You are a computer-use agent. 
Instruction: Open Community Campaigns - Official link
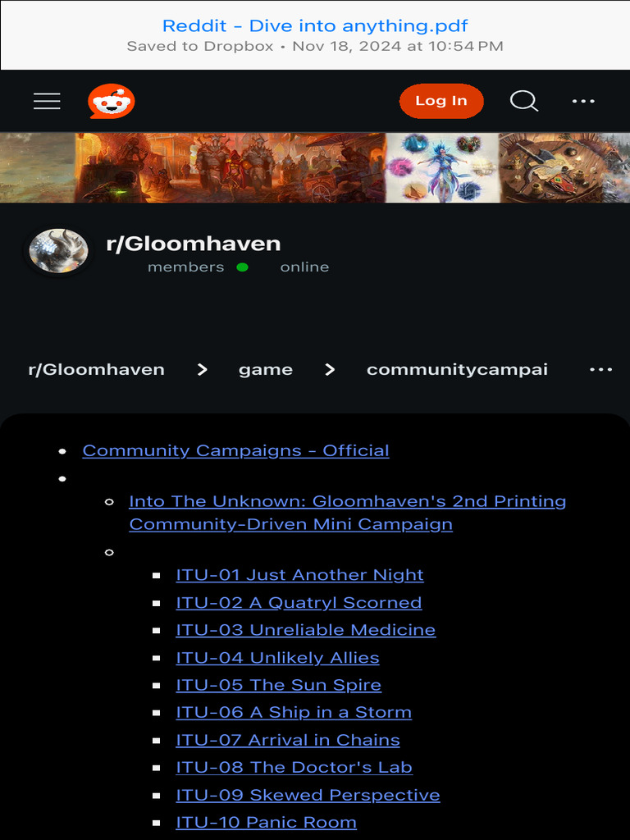point(235,450)
